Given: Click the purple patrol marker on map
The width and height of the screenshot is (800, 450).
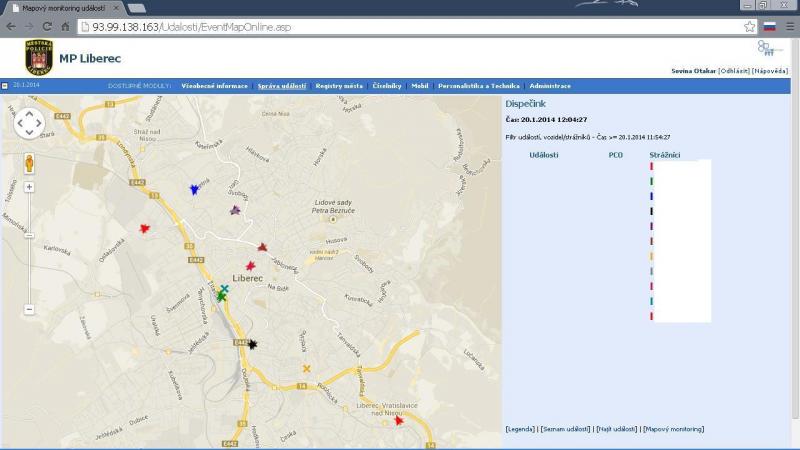Looking at the screenshot, I should coord(236,211).
